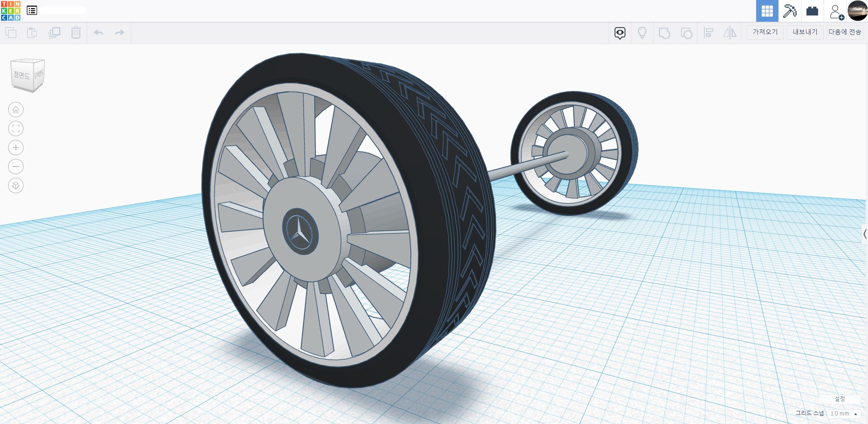Click the Ungroup shapes icon
Screen dimensions: 868x424
click(687, 33)
